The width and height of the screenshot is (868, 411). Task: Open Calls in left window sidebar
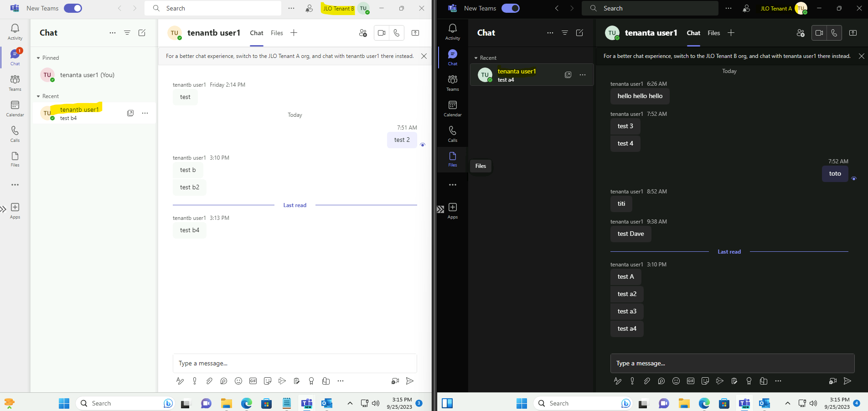click(15, 134)
